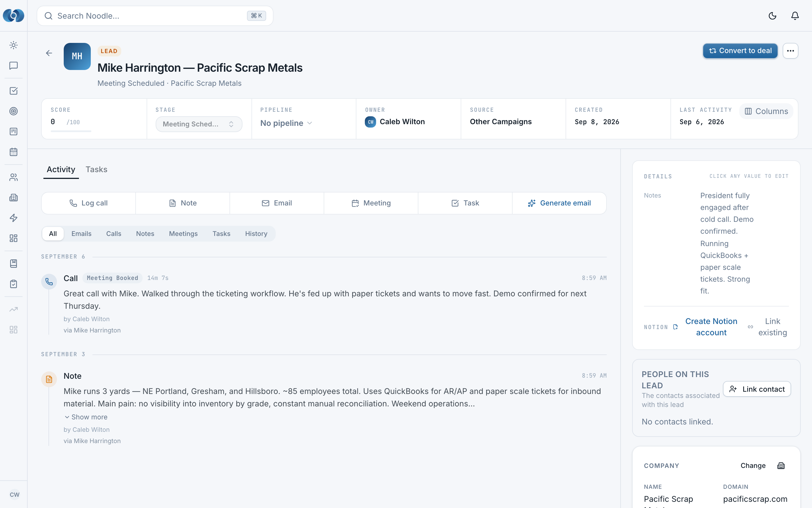Switch to the Tasks tab
The height and width of the screenshot is (508, 812).
pos(96,169)
